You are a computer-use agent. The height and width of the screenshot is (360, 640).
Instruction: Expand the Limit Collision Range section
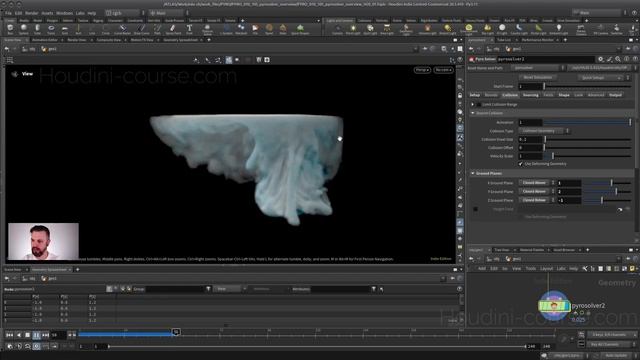point(473,104)
